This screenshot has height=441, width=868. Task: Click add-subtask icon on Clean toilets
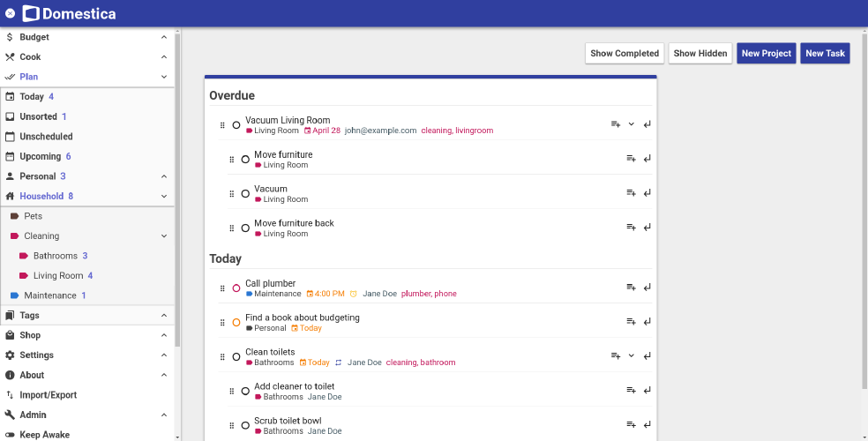(x=615, y=356)
